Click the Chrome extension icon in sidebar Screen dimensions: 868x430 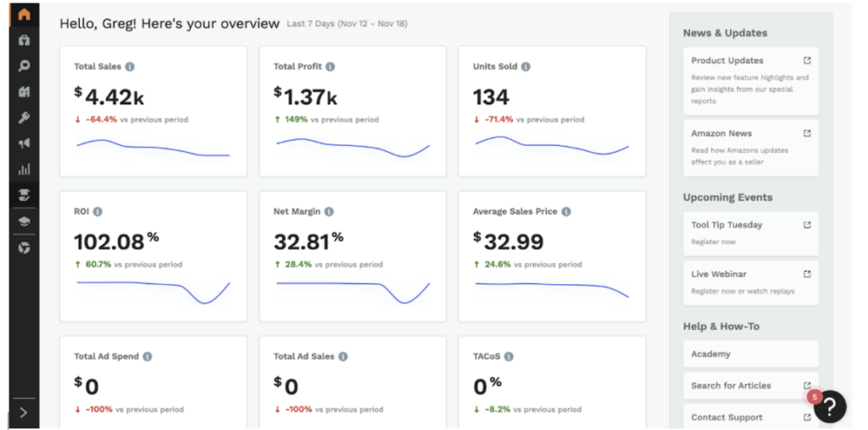24,248
